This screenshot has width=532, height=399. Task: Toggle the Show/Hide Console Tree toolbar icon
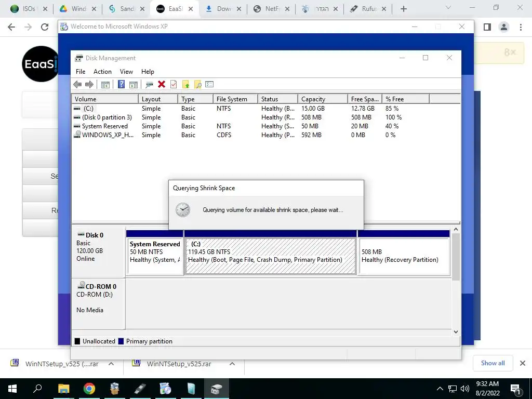point(105,85)
